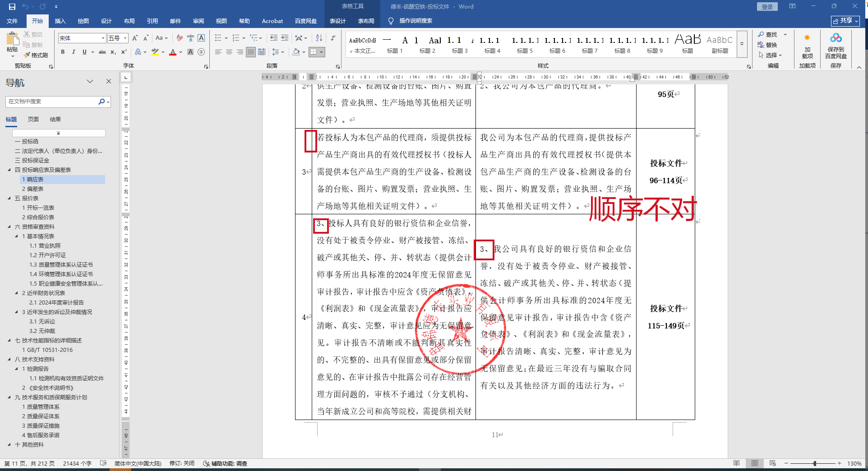Toggle underline formatting
Screen dimensions: 868x471
[84, 52]
